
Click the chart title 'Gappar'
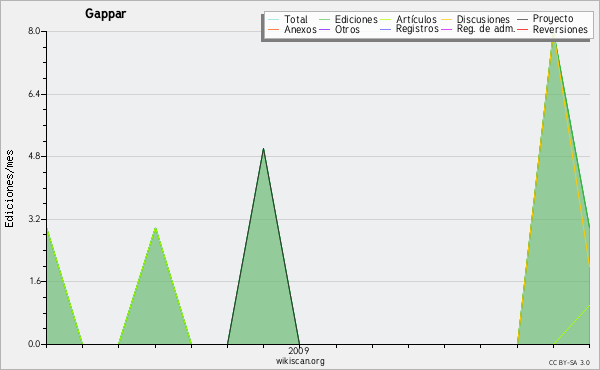pos(106,14)
